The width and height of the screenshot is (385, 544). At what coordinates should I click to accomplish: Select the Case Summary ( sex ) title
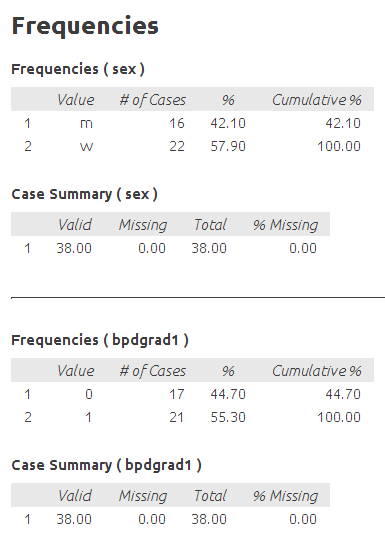(x=84, y=194)
